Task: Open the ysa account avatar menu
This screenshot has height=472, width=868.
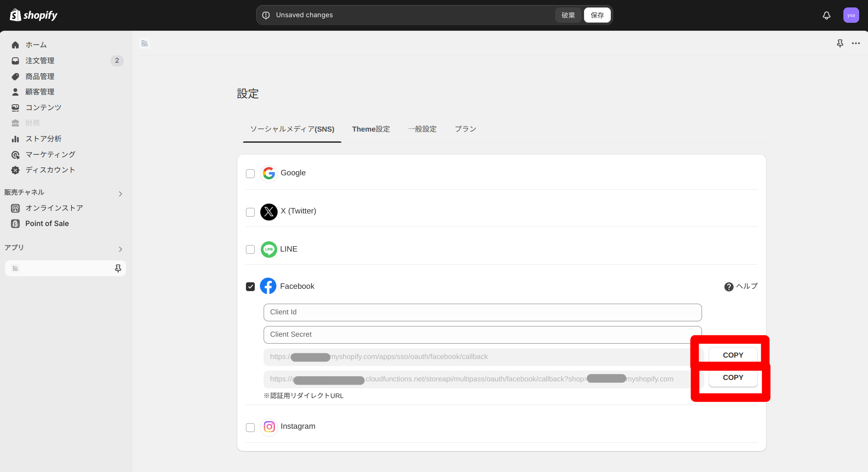Action: coord(851,15)
